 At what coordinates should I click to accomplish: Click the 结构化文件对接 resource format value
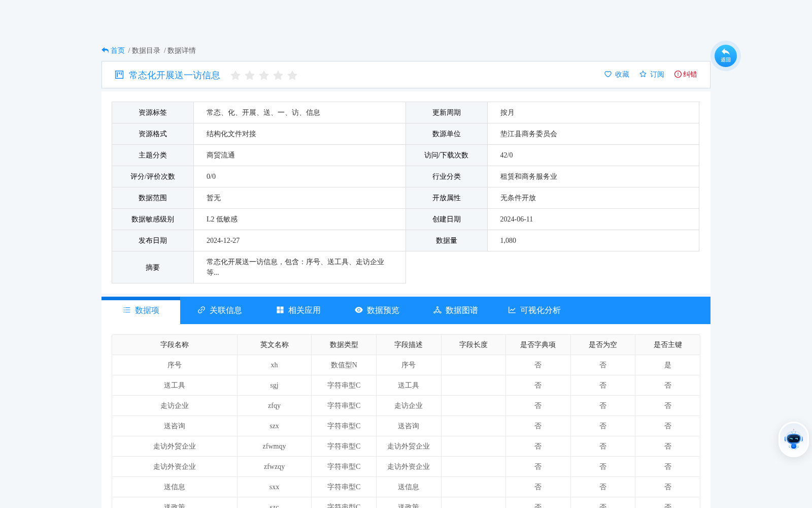231,134
